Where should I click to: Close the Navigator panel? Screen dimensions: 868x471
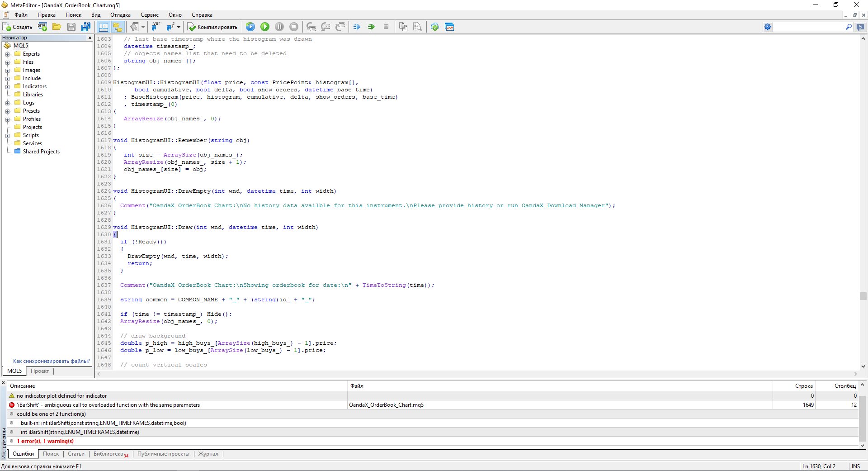(90, 38)
